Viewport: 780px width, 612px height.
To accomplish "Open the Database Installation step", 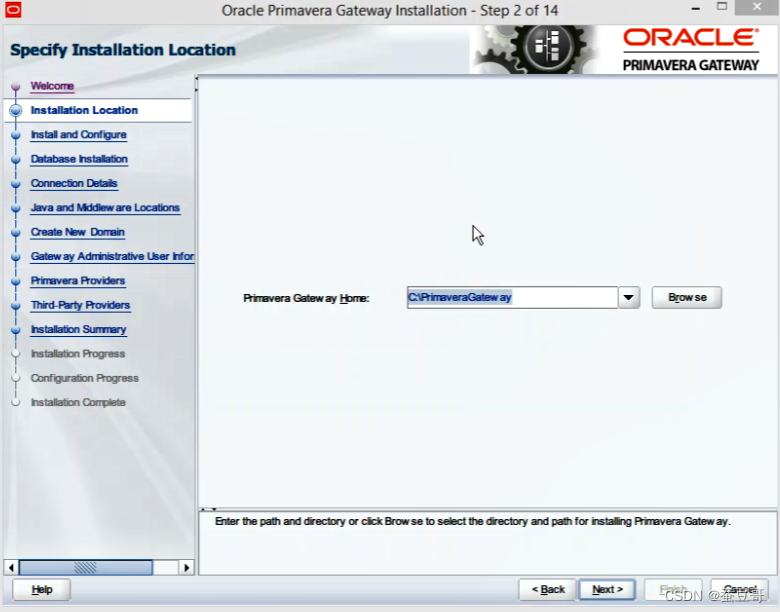I will (79, 159).
